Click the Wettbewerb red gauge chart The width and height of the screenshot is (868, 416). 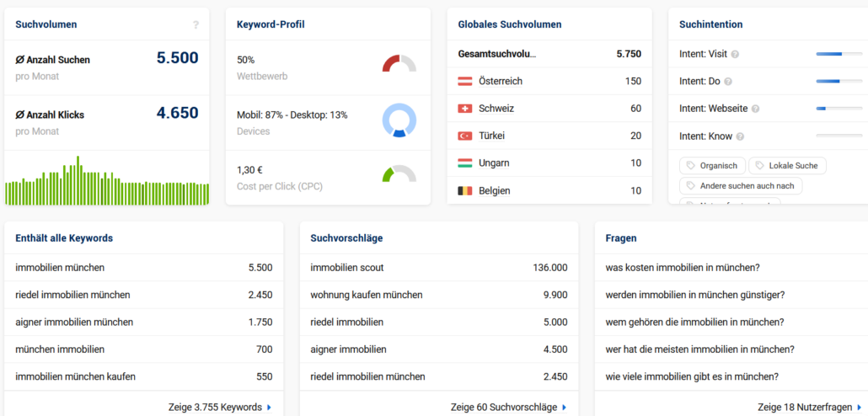(399, 63)
